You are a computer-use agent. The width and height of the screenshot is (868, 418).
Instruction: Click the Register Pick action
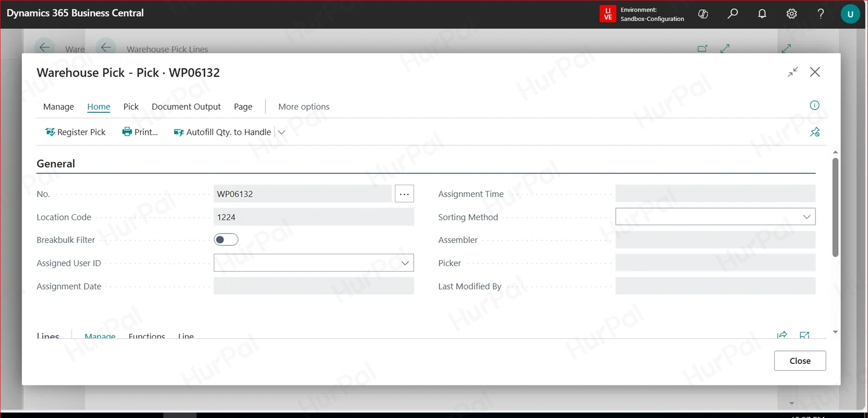pos(75,132)
